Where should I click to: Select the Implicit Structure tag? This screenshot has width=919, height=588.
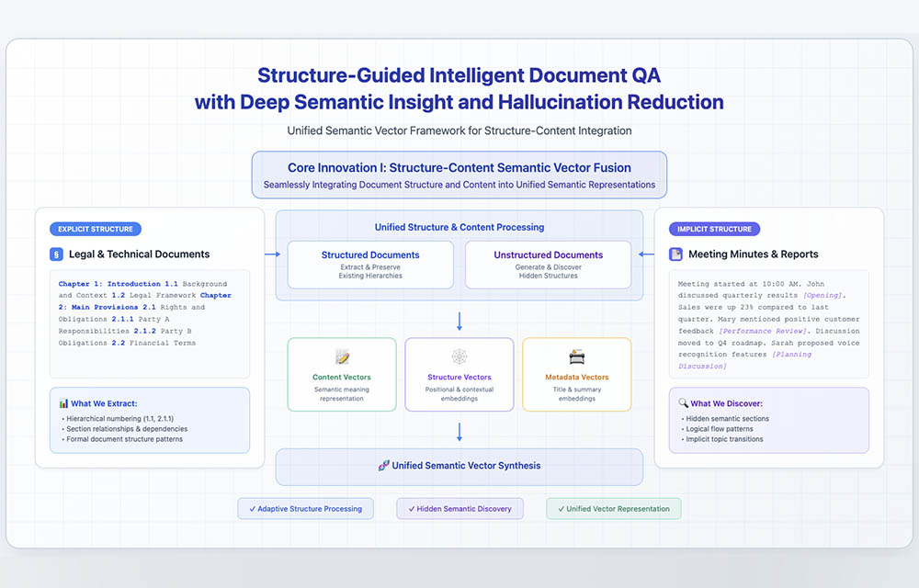tap(714, 229)
